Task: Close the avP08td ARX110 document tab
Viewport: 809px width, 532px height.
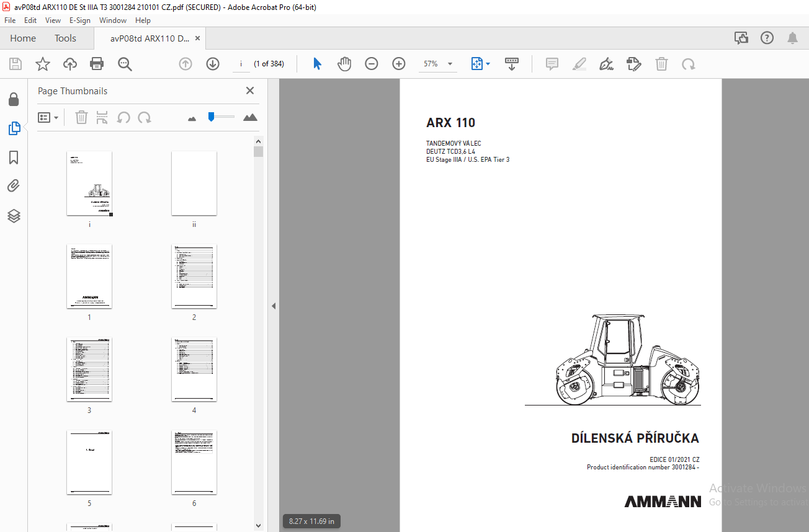Action: point(198,38)
